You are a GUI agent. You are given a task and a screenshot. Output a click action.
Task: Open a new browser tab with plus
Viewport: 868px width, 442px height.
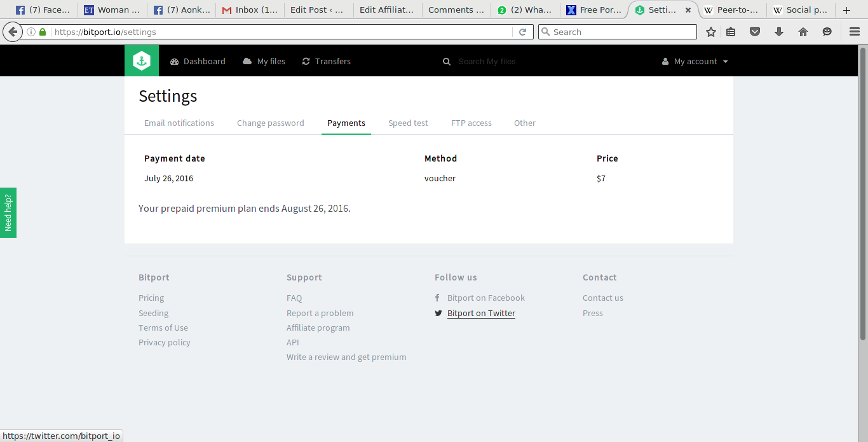pos(846,10)
